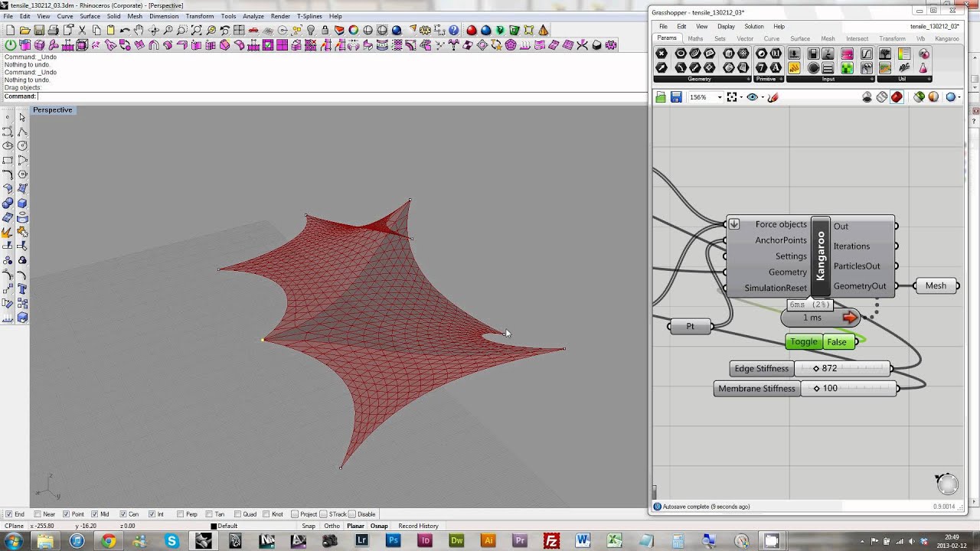This screenshot has height=551, width=980.
Task: Click the Grasshopper sketch brush icon
Action: click(773, 97)
